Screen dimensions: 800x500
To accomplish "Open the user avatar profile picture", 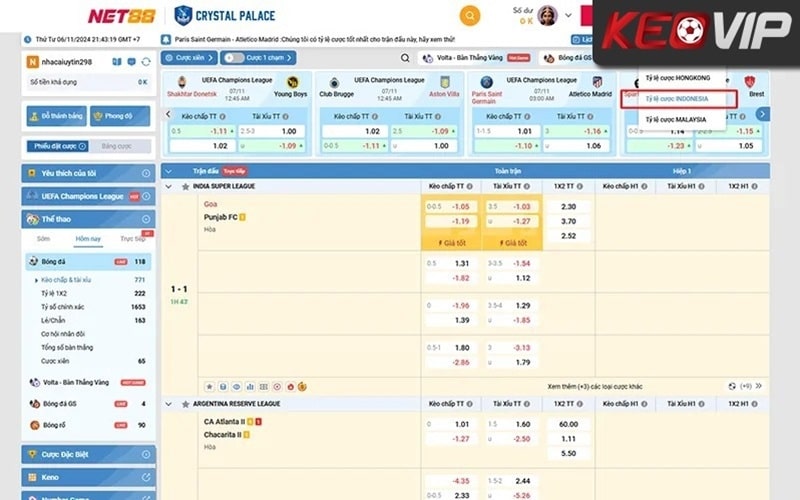I will tap(547, 16).
